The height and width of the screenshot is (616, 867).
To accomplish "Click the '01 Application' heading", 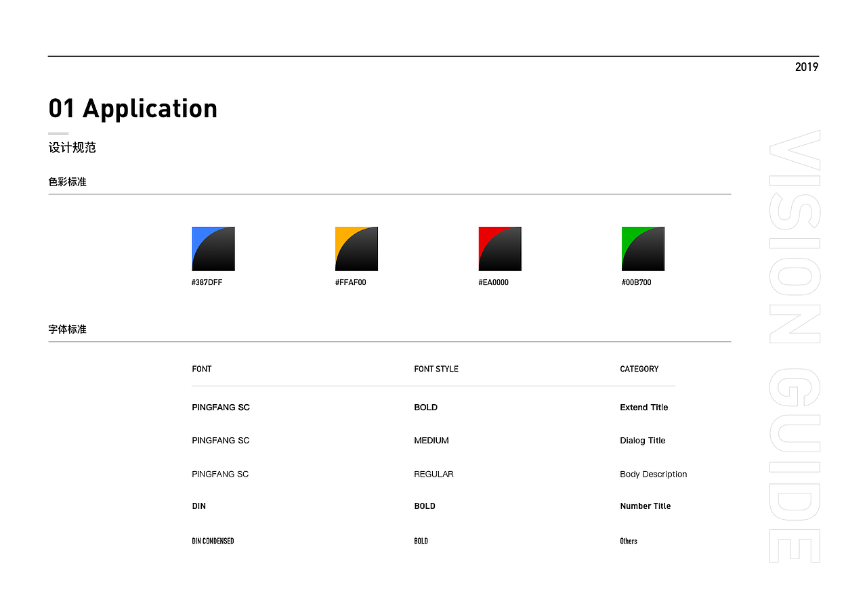I will pos(133,108).
